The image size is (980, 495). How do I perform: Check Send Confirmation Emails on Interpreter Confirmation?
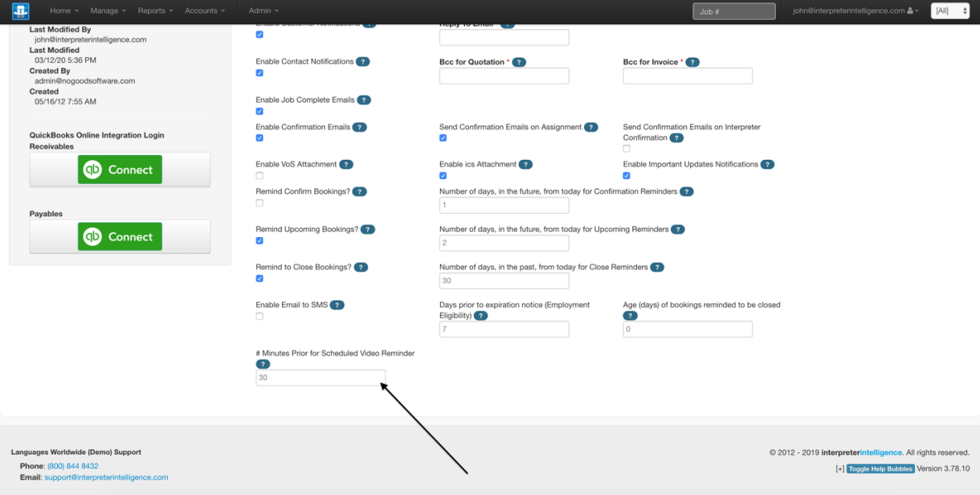tap(627, 148)
